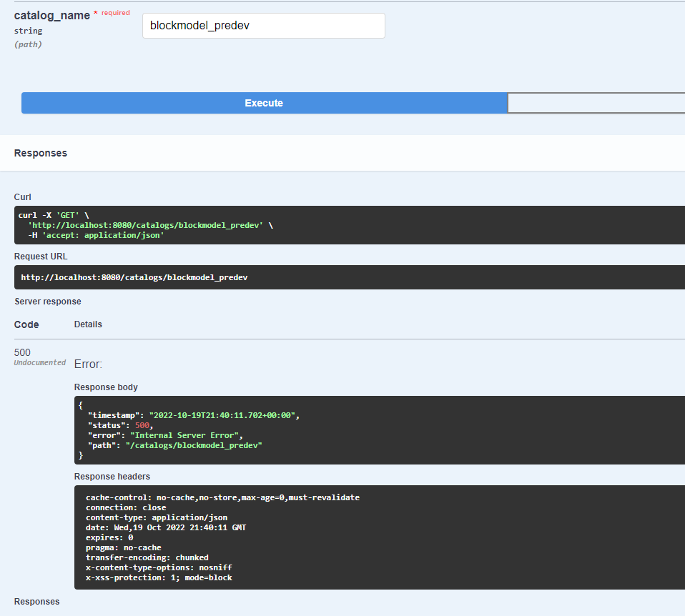Click the 500 response code
The image size is (685, 616).
point(22,352)
